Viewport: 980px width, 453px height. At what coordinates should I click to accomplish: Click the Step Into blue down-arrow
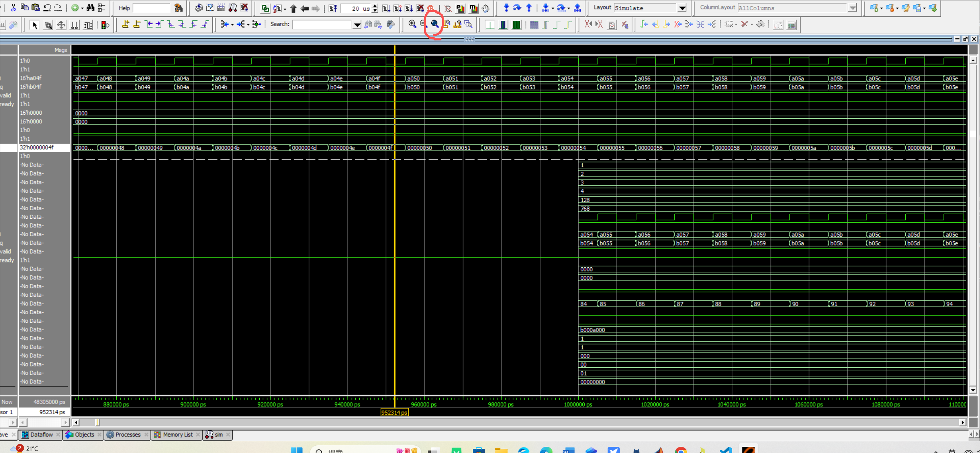pyautogui.click(x=506, y=8)
